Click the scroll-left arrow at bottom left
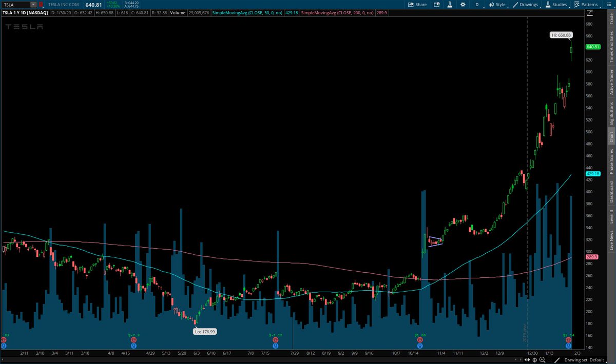This screenshot has width=616, height=364. 3,360
